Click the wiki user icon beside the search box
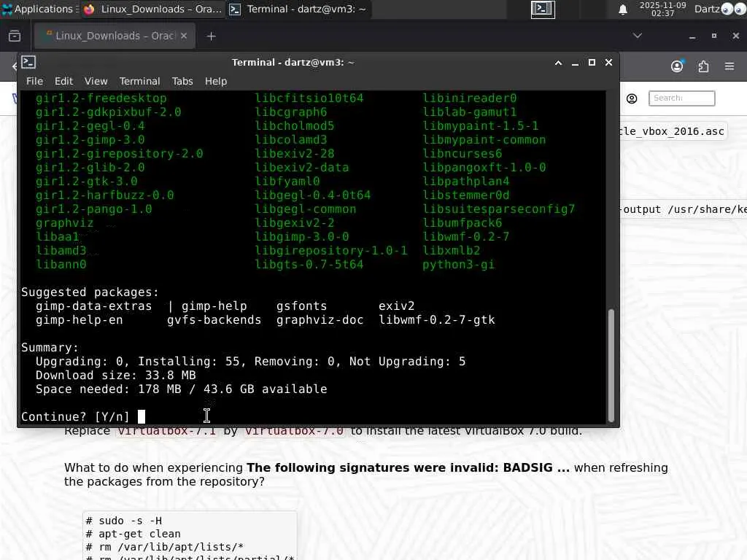Screen dimensions: 747x560 [632, 98]
